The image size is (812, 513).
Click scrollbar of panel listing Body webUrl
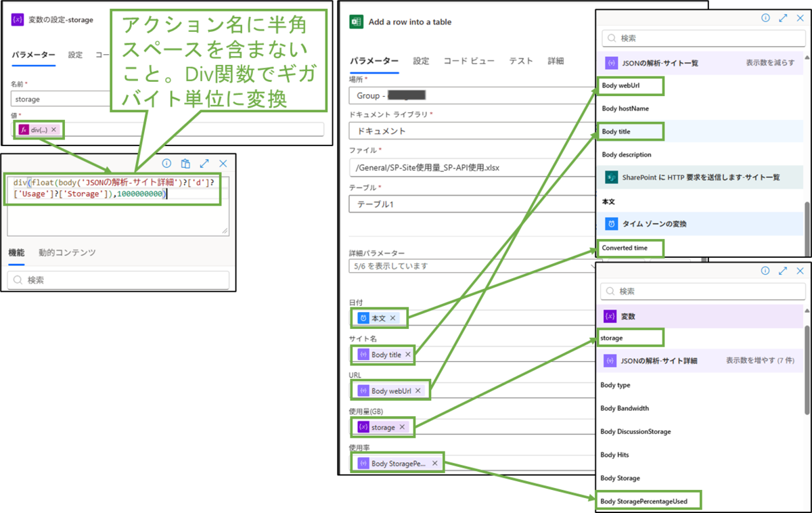click(x=807, y=228)
